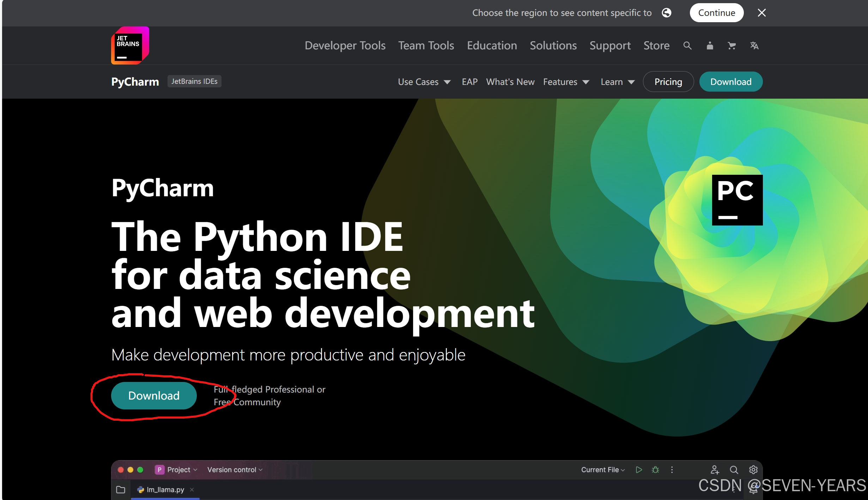Screen dimensions: 868x500
Task: Open Team Tools menu
Action: (x=426, y=45)
